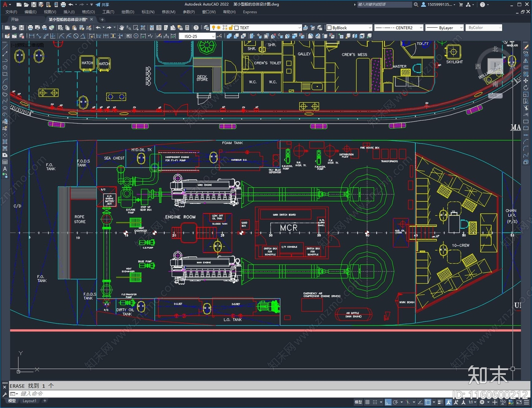Screen dimensions: 532x408
Task: Click the 模型 model tab at bottom left
Action: (x=12, y=401)
